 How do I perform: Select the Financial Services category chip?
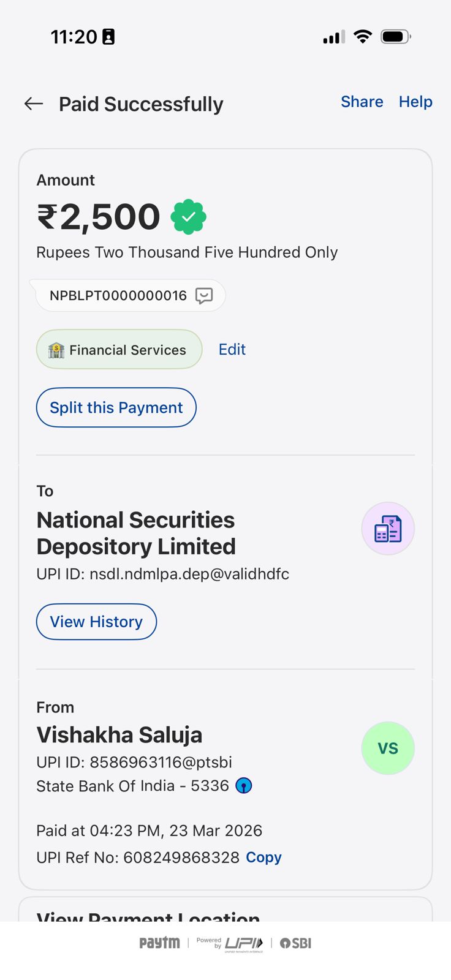(119, 350)
